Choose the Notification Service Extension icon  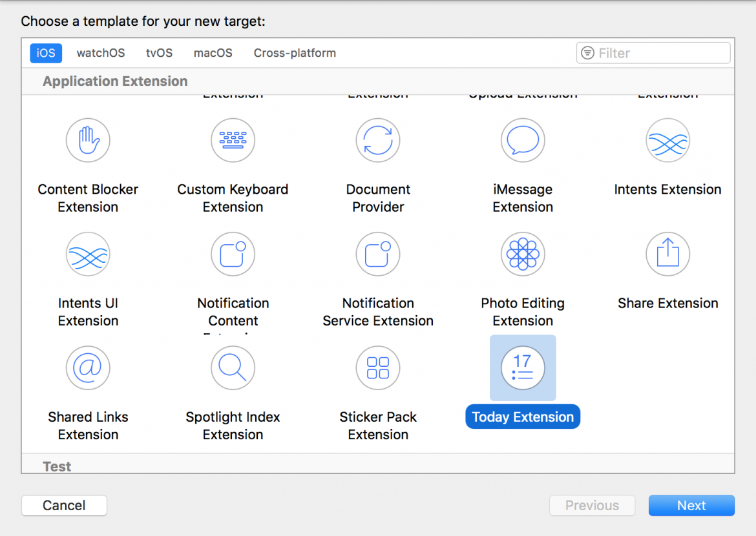pyautogui.click(x=378, y=254)
